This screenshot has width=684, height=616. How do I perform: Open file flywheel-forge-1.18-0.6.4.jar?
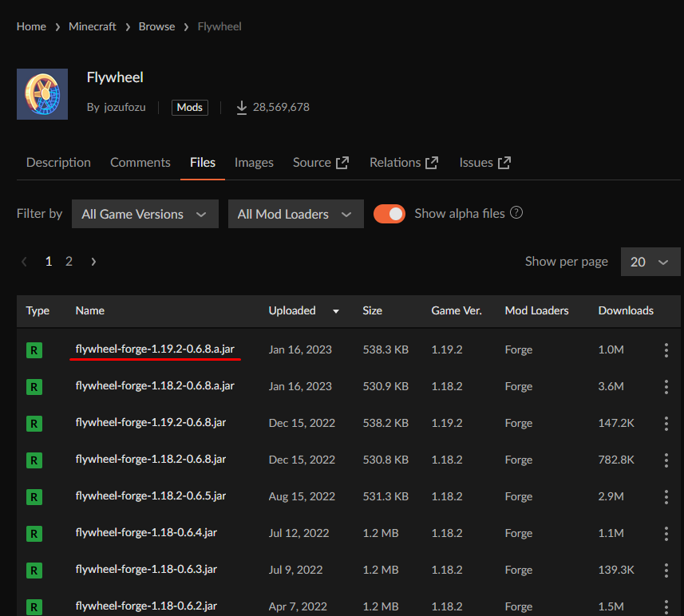[x=146, y=532]
